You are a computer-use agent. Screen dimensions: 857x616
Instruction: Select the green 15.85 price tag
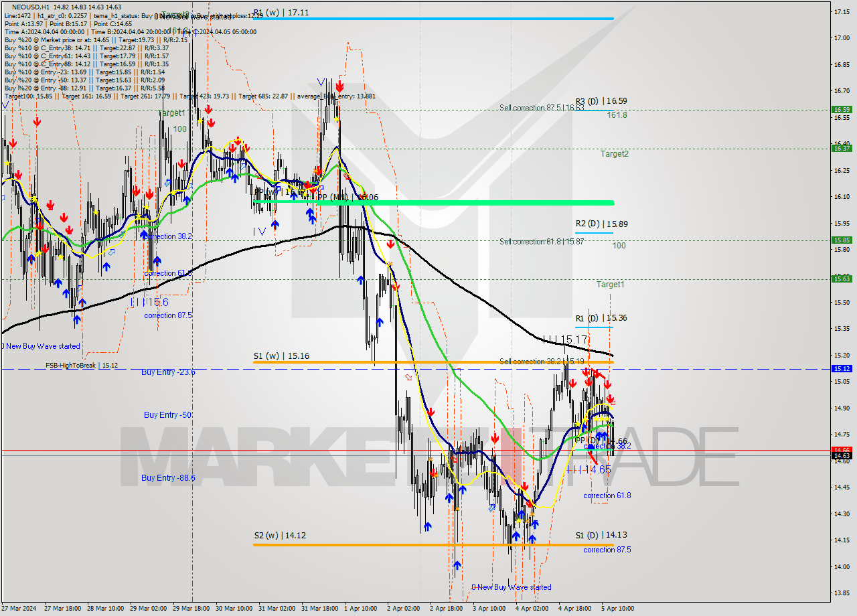click(842, 240)
